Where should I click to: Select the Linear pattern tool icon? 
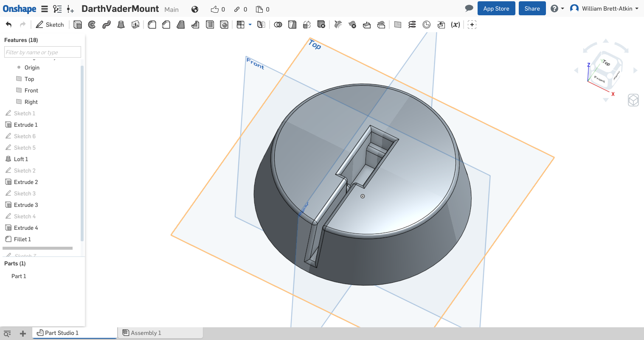241,25
